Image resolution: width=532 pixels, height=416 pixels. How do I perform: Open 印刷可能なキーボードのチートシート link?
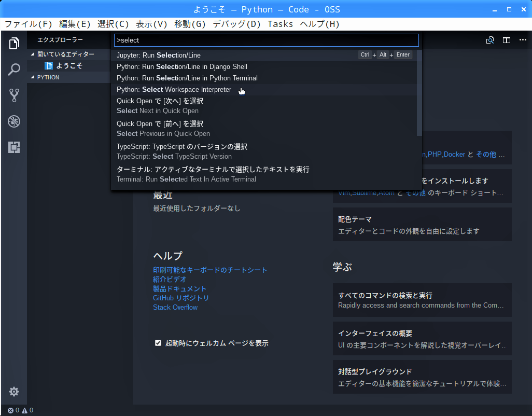pyautogui.click(x=210, y=270)
